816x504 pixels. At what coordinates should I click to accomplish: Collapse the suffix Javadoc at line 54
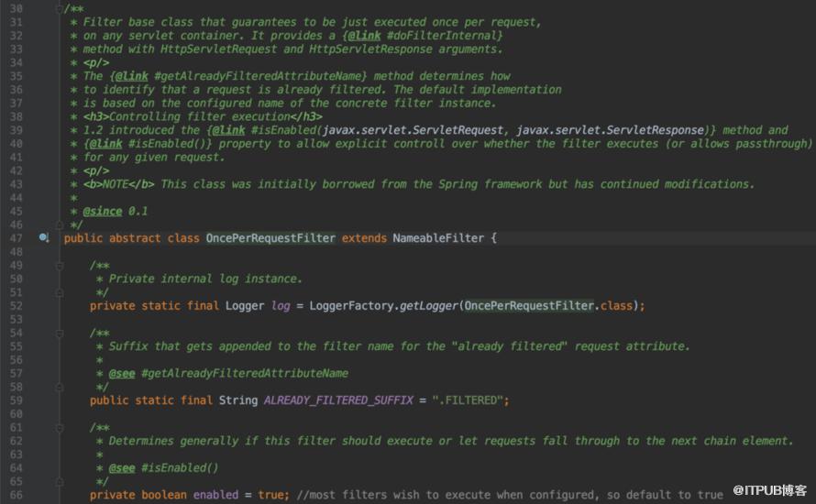coord(60,334)
